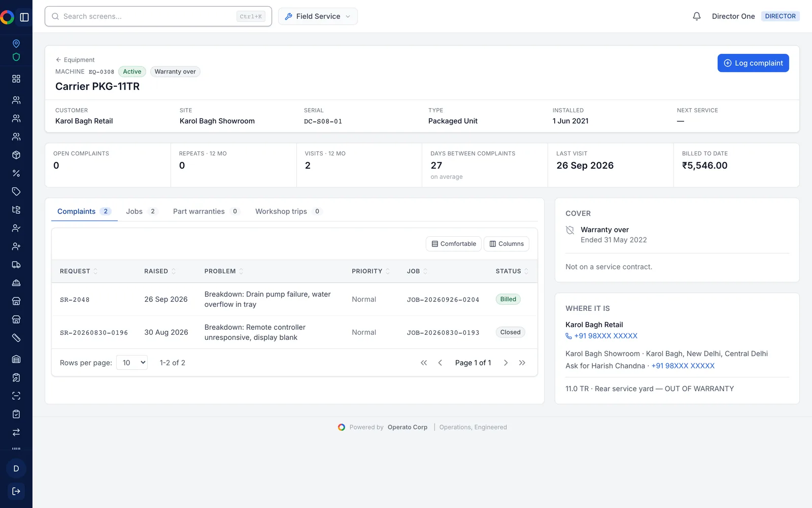Open the user-check icon in sidebar
Viewport: 812px width, 508px height.
[x=16, y=228]
